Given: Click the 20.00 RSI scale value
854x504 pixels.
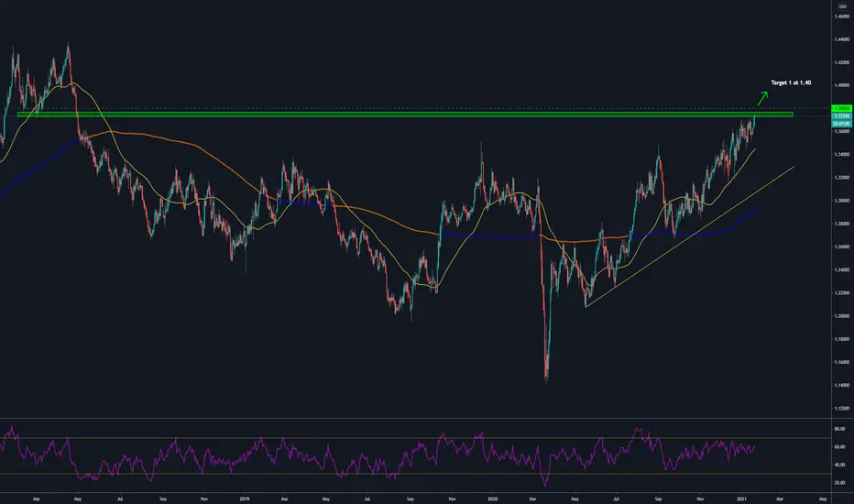Looking at the screenshot, I should pos(840,483).
